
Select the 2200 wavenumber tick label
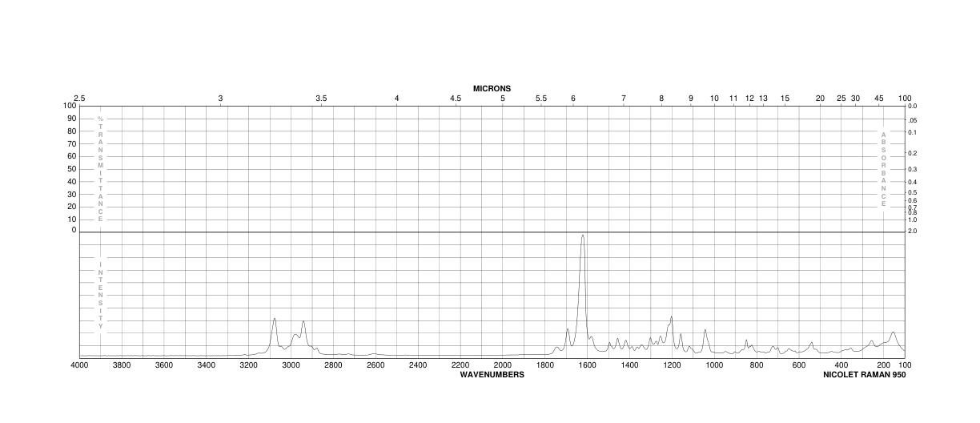click(460, 365)
